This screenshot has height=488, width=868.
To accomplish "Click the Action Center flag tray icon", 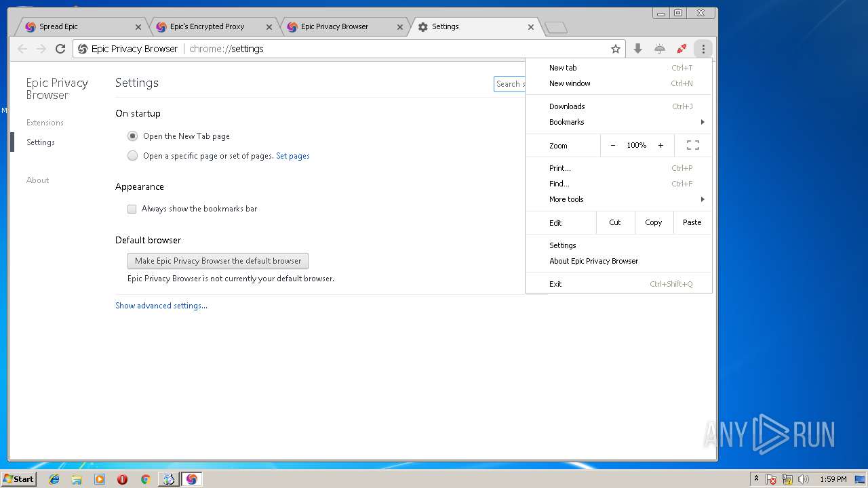I will click(771, 479).
